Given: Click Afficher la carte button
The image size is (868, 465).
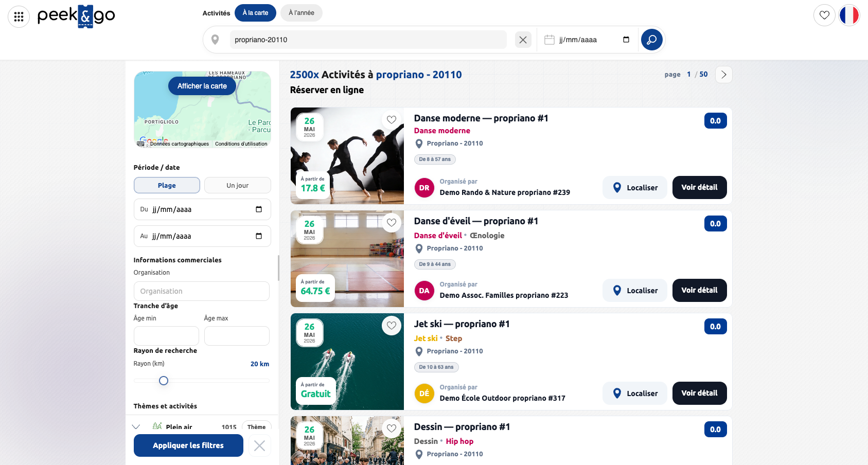Looking at the screenshot, I should [x=202, y=86].
